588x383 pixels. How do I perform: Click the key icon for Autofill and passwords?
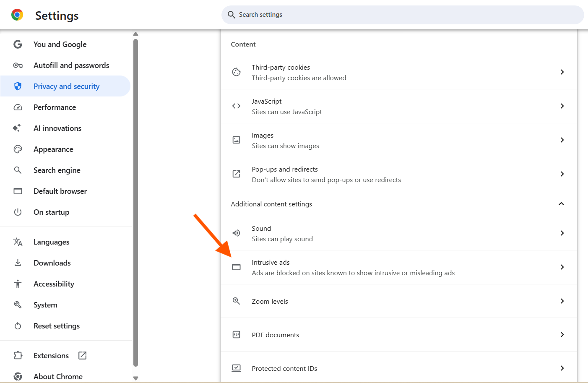[18, 65]
